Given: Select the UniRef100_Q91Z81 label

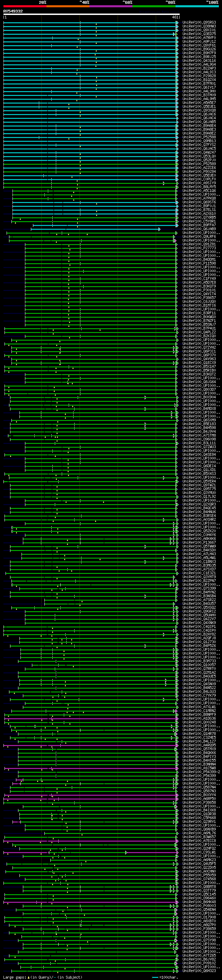Looking at the screenshot, I should 199,244.
